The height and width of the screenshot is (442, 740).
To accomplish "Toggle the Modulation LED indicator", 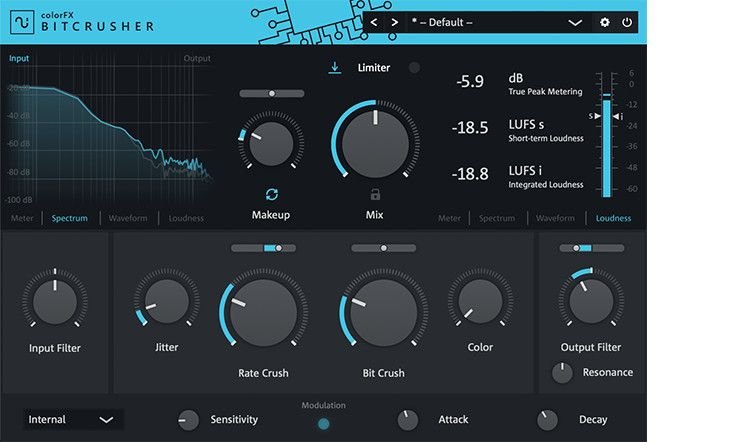I will tap(324, 424).
